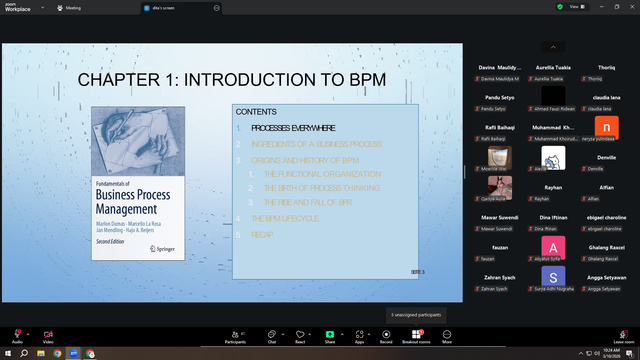
Task: Click the 'CHAPTER 1: INTRODUCTION TO BPM' title
Action: click(x=232, y=80)
